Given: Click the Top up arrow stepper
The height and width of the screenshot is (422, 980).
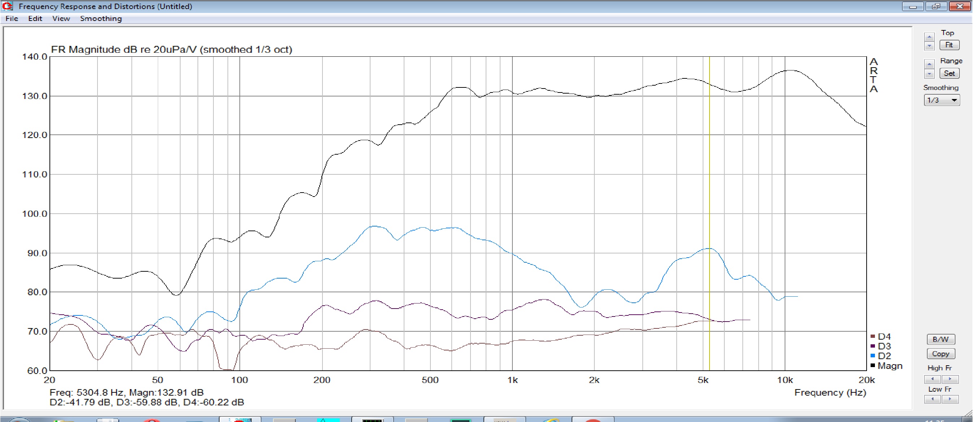Looking at the screenshot, I should [929, 37].
